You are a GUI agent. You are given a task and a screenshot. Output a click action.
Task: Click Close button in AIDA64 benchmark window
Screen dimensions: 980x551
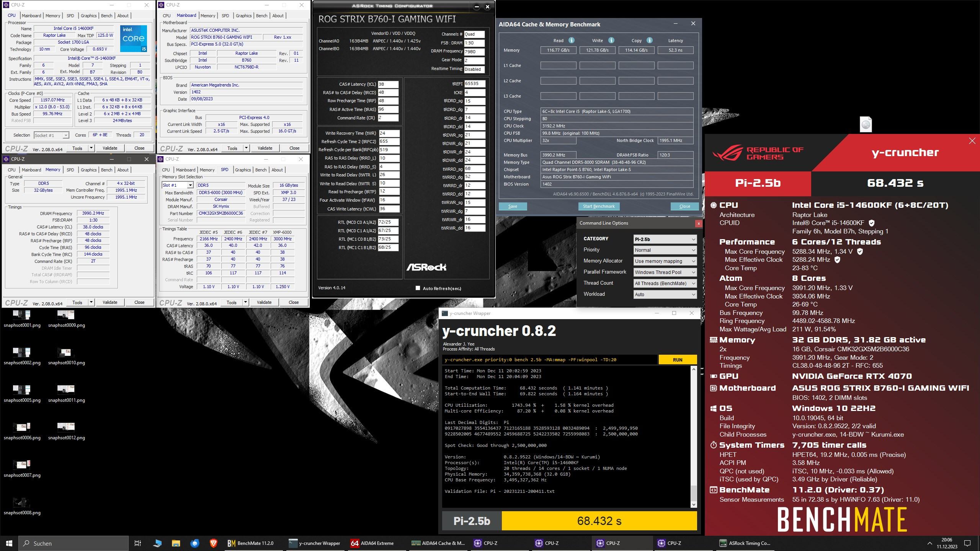click(x=684, y=206)
